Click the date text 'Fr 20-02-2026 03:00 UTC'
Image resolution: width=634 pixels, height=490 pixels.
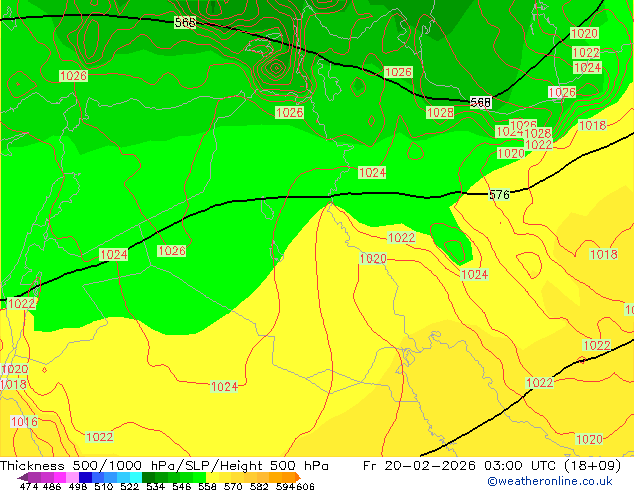click(460, 465)
